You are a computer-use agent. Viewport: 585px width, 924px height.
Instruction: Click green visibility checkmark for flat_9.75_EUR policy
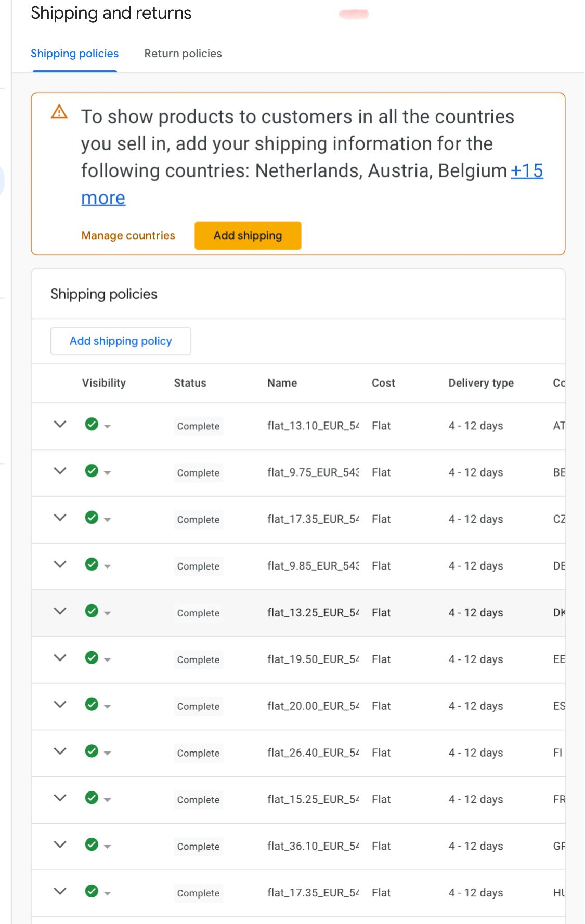coord(92,471)
